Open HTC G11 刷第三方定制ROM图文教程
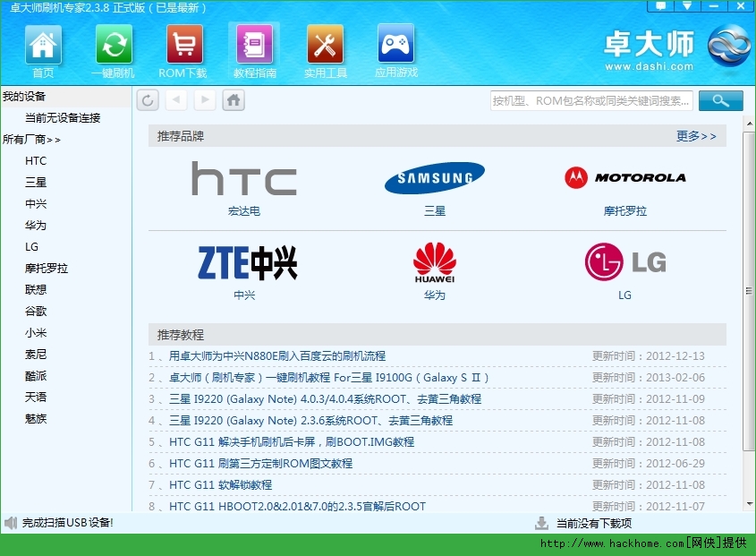756x556 pixels. click(261, 464)
